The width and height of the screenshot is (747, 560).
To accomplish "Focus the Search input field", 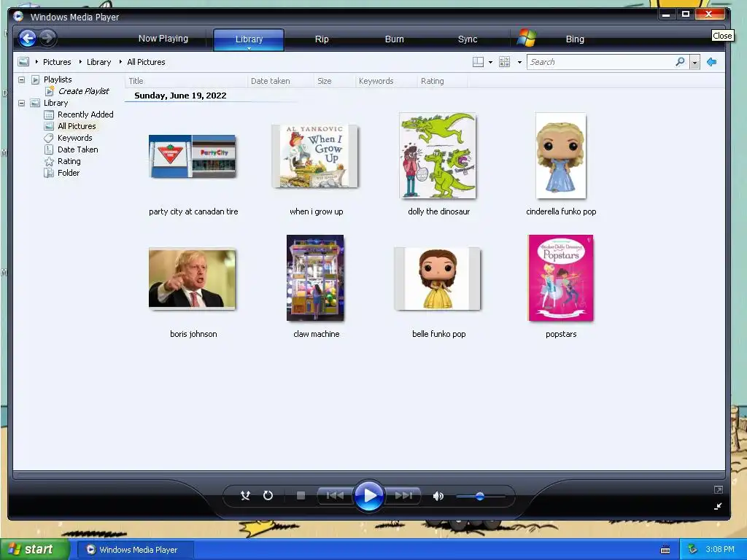I will coord(600,62).
